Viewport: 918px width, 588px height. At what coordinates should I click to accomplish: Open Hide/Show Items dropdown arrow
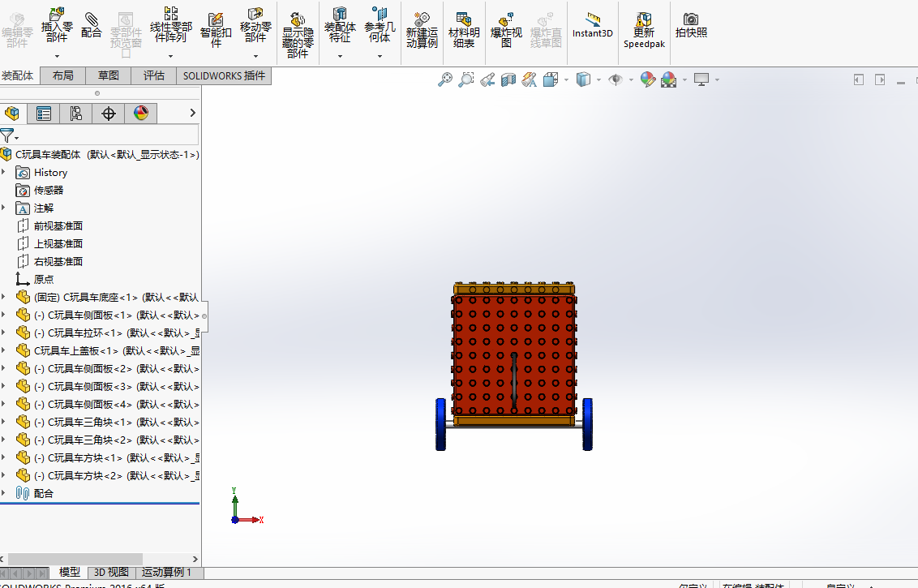tap(631, 79)
